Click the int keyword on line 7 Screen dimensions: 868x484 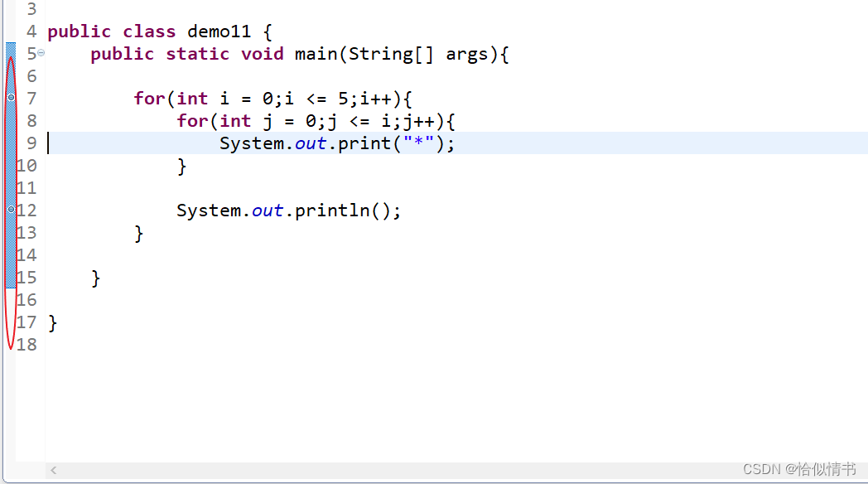tap(192, 99)
